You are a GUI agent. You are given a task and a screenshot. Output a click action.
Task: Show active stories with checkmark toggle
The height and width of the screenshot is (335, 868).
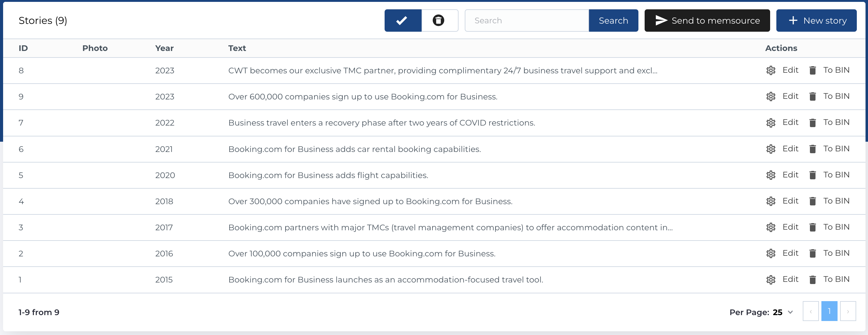pos(403,21)
